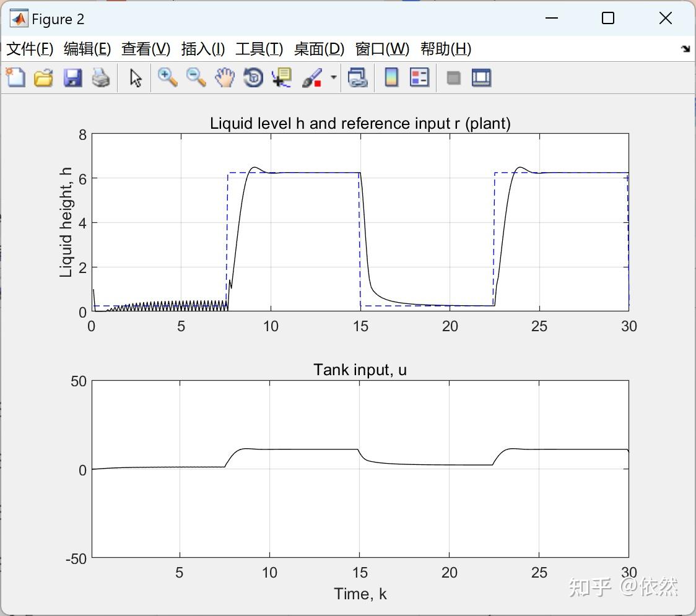
Task: Activate the Zoom Out magnifier tool
Action: (x=196, y=77)
